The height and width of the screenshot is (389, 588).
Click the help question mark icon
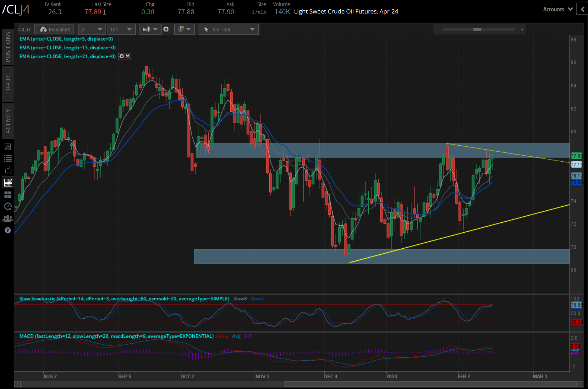coord(7,230)
